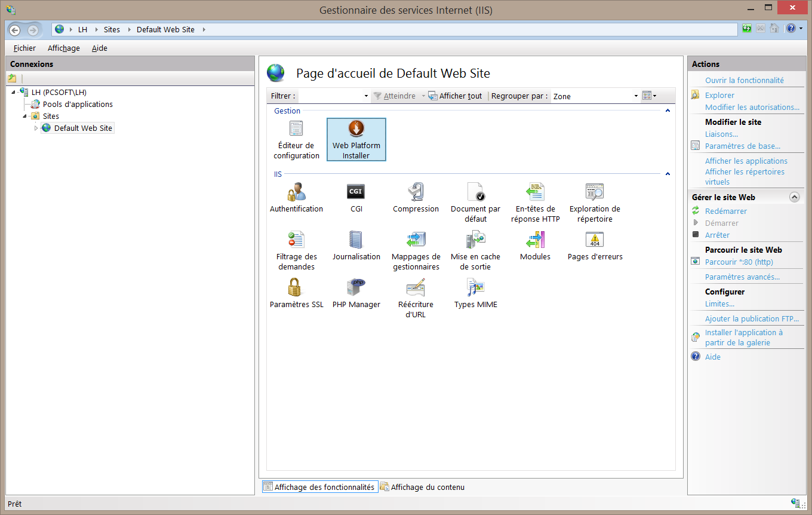This screenshot has height=515, width=812.
Task: Click the Redémarrer action link
Action: [725, 211]
